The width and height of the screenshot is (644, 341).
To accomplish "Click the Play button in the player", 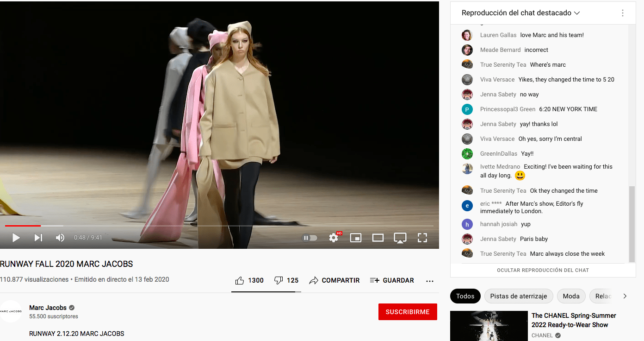I will pyautogui.click(x=16, y=237).
